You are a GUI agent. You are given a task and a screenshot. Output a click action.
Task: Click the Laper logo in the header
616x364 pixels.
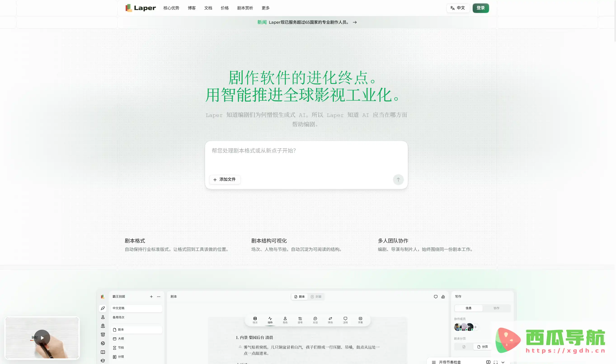pos(141,8)
